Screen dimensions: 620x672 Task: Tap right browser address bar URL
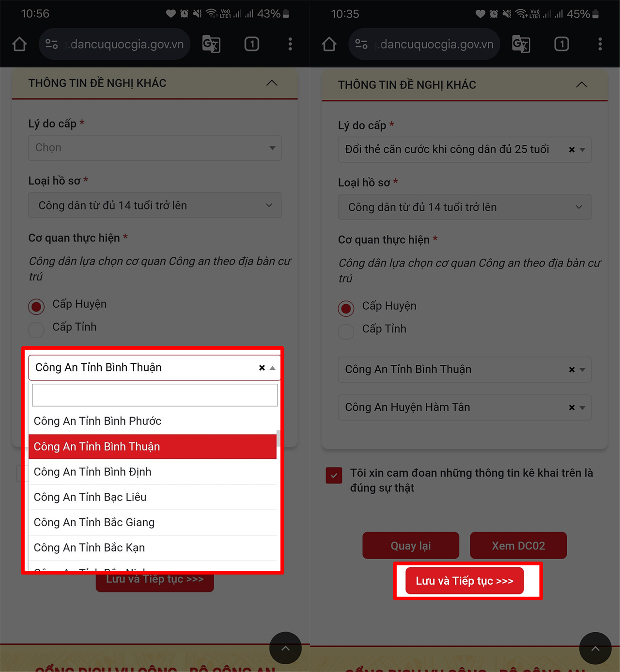tap(436, 44)
